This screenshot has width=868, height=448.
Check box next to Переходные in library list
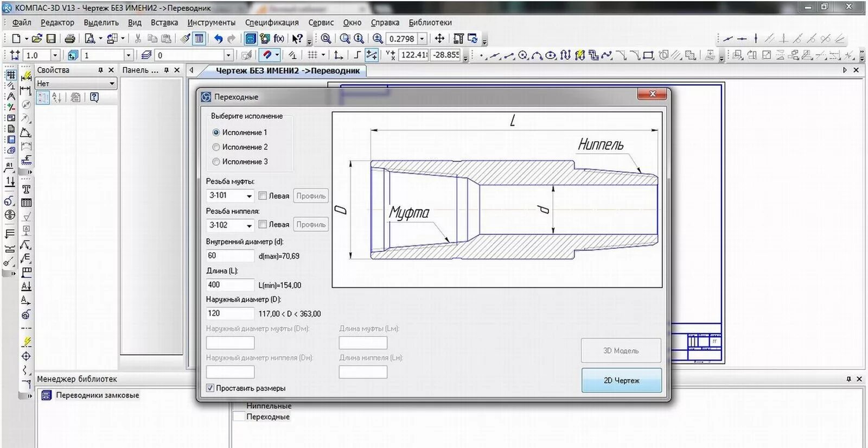pos(239,417)
